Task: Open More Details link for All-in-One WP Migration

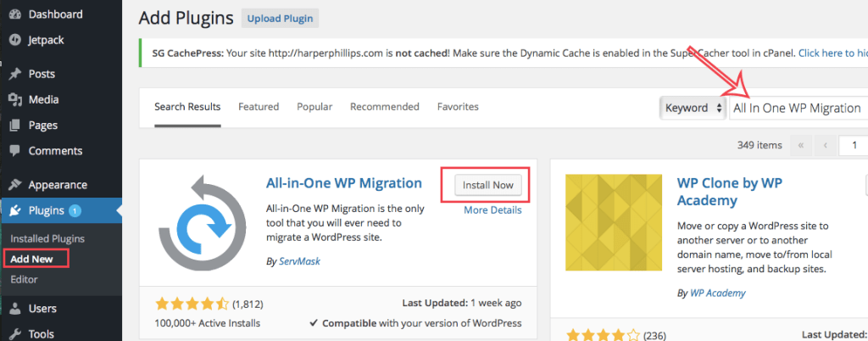Action: (x=492, y=210)
